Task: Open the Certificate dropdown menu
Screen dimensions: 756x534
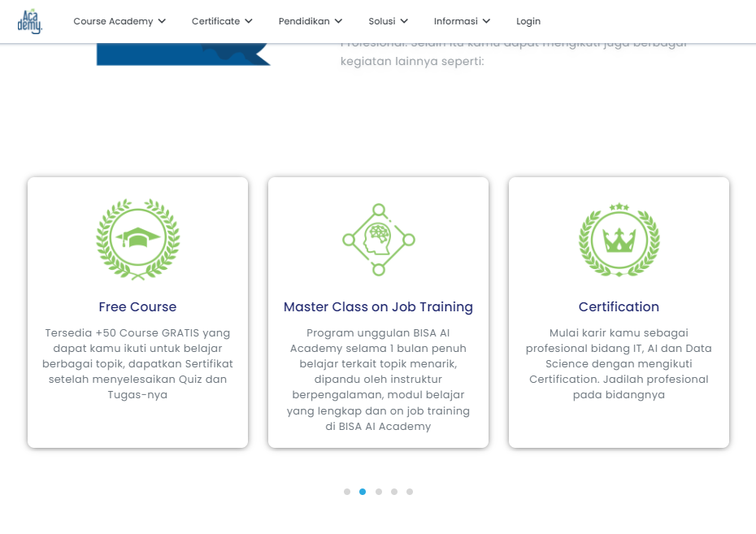Action: pyautogui.click(x=222, y=21)
